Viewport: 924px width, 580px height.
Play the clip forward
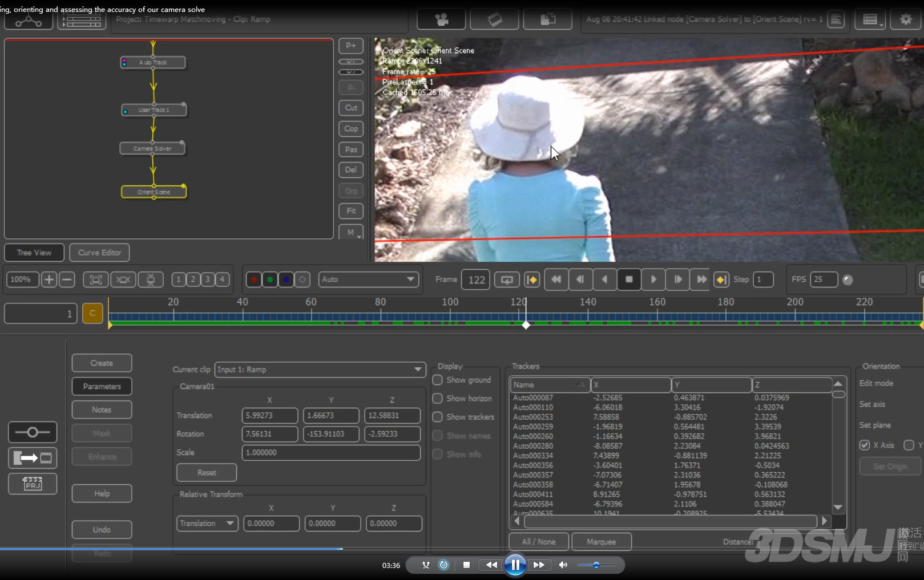click(653, 279)
